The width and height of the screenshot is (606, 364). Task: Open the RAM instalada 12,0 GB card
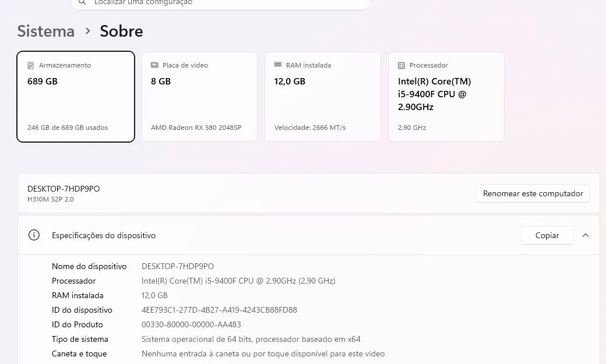[323, 97]
